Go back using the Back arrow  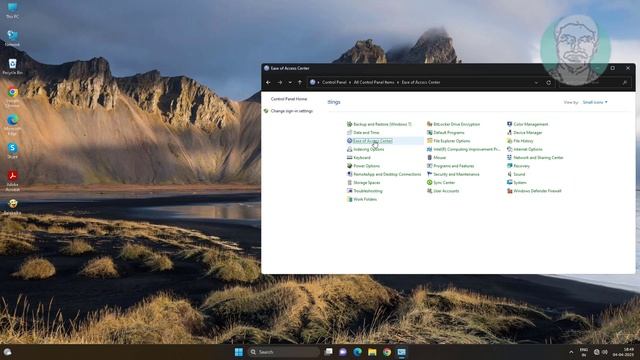pyautogui.click(x=268, y=82)
